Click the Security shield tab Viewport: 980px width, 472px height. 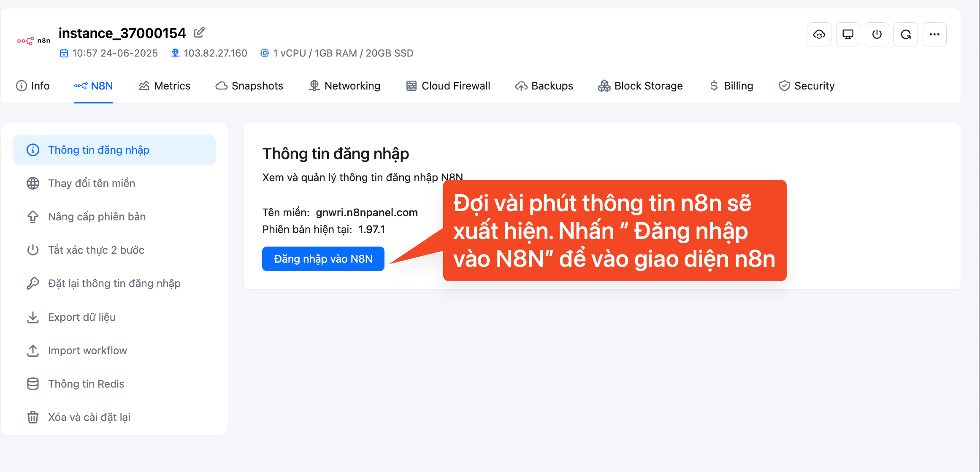click(807, 86)
